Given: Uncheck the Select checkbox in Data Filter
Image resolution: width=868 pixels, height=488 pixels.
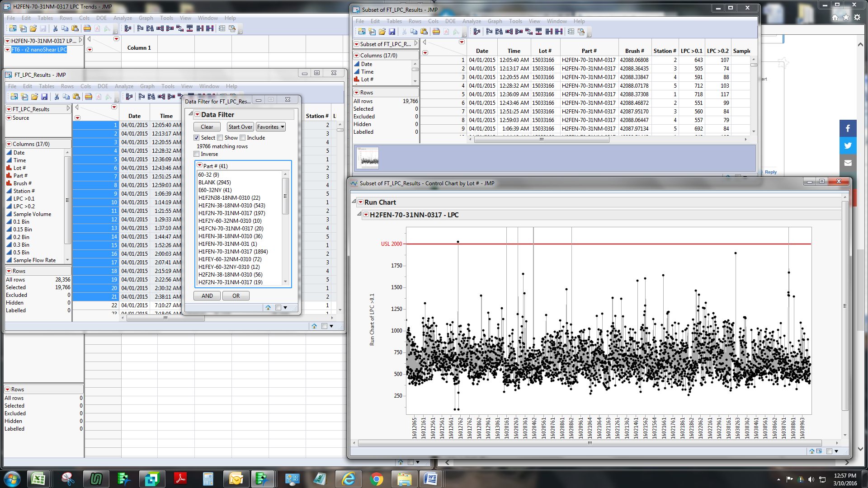Looking at the screenshot, I should 197,138.
